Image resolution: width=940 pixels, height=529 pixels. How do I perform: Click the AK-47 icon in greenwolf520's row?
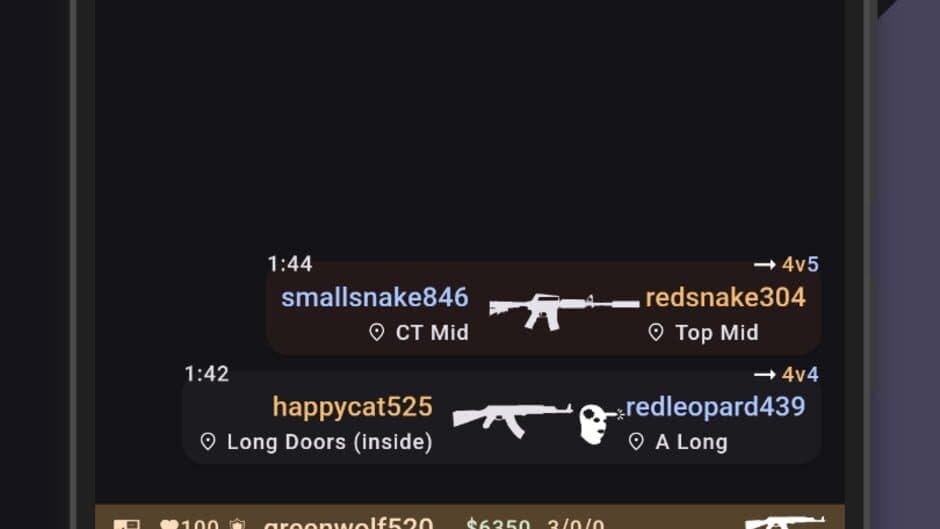coord(785,522)
